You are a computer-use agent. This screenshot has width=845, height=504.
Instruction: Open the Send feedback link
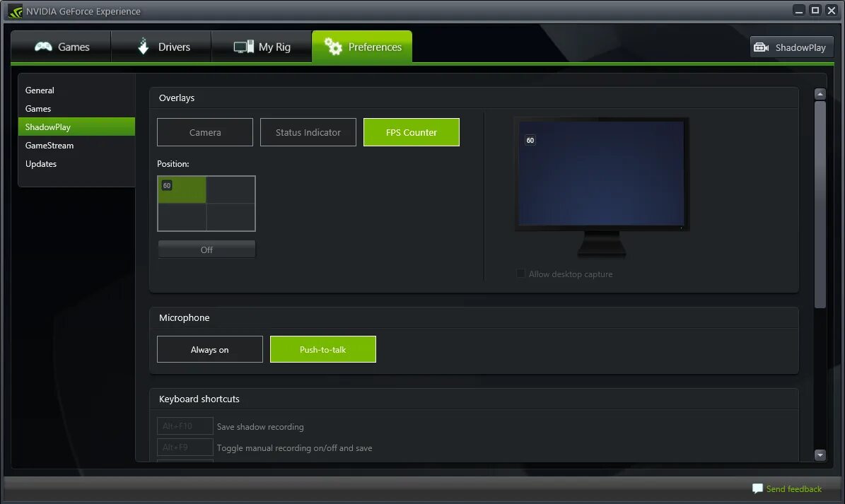coord(794,489)
